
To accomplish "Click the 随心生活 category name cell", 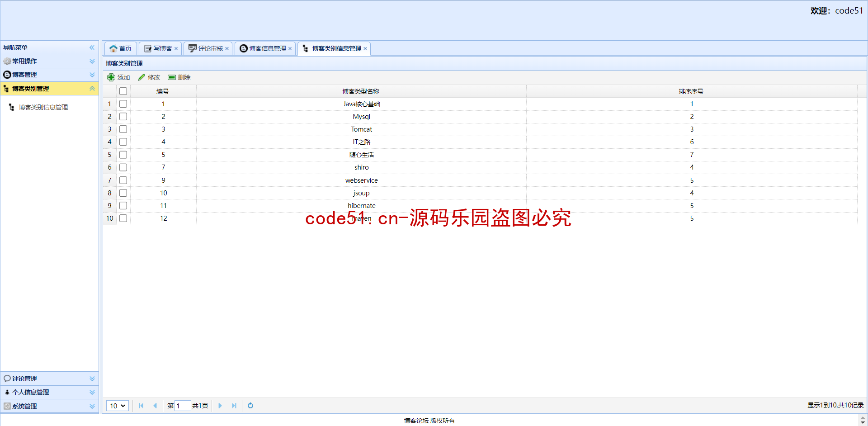I will tap(361, 155).
